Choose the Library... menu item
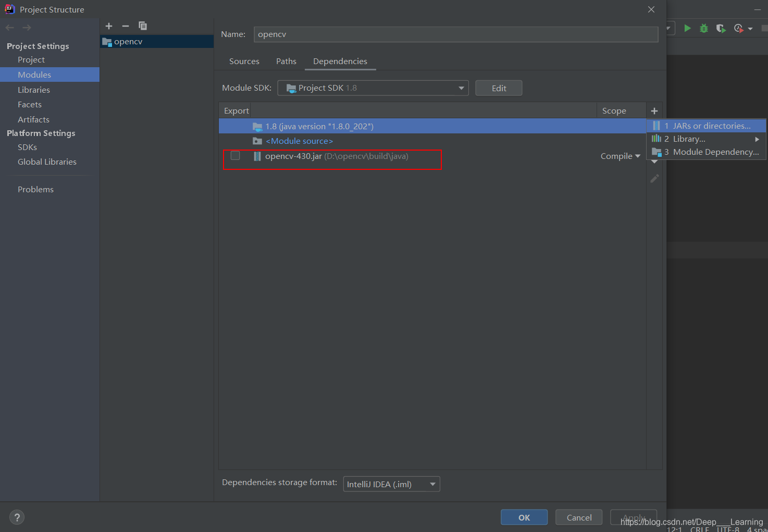 point(707,139)
